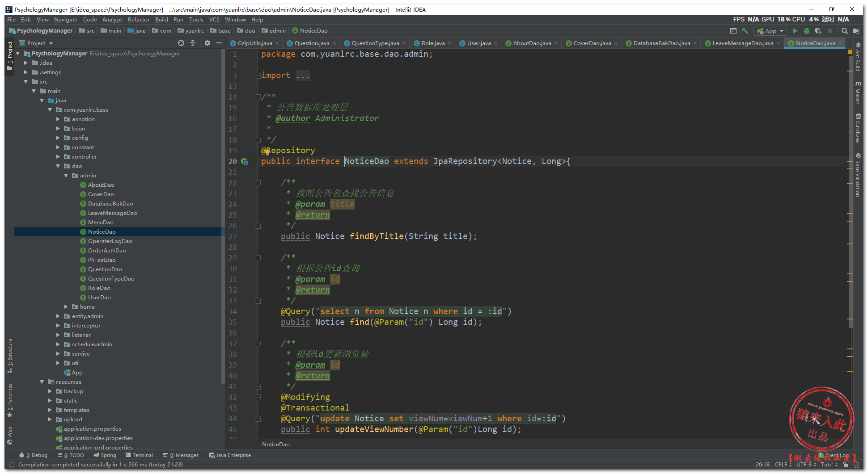This screenshot has height=474, width=868.
Task: Collapse the admin folder under dao
Action: point(66,176)
